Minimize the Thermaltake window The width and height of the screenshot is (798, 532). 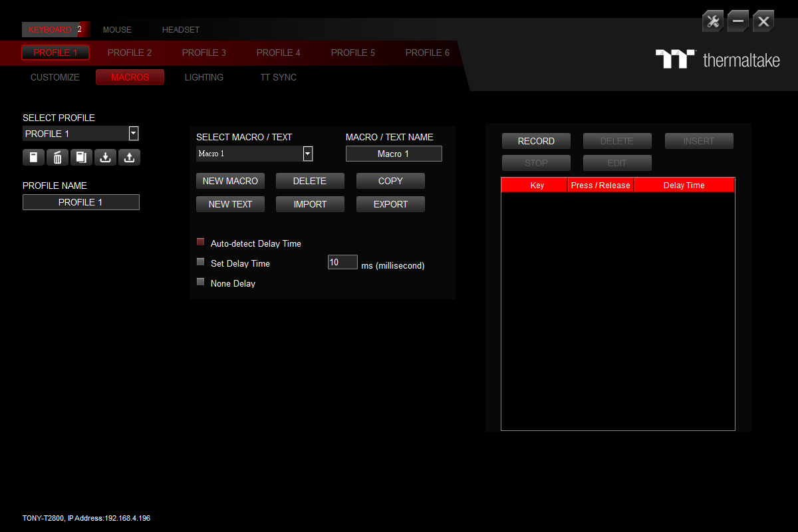pos(738,21)
